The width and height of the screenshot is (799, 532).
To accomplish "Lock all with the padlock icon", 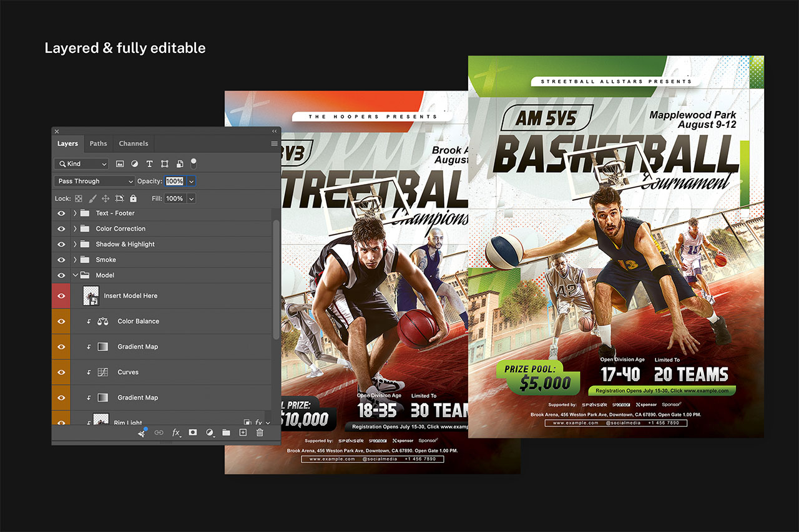I will pyautogui.click(x=133, y=198).
